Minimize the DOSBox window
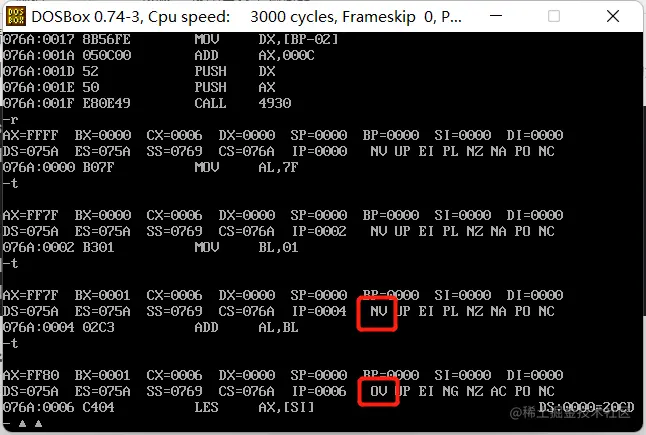The width and height of the screenshot is (646, 435). coord(496,16)
